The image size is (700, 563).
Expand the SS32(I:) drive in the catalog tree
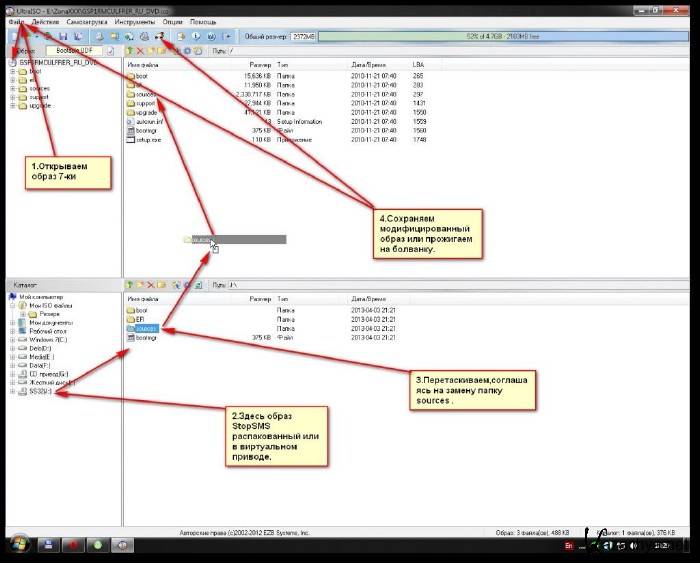click(13, 391)
